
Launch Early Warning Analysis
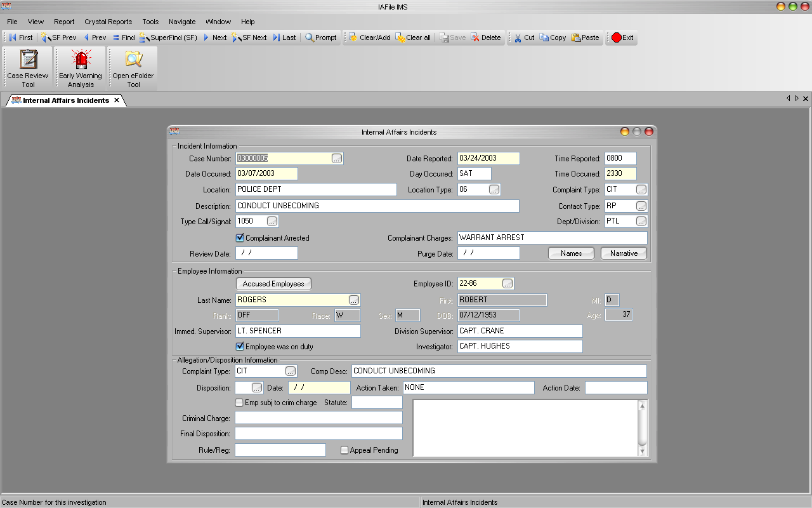click(x=81, y=68)
